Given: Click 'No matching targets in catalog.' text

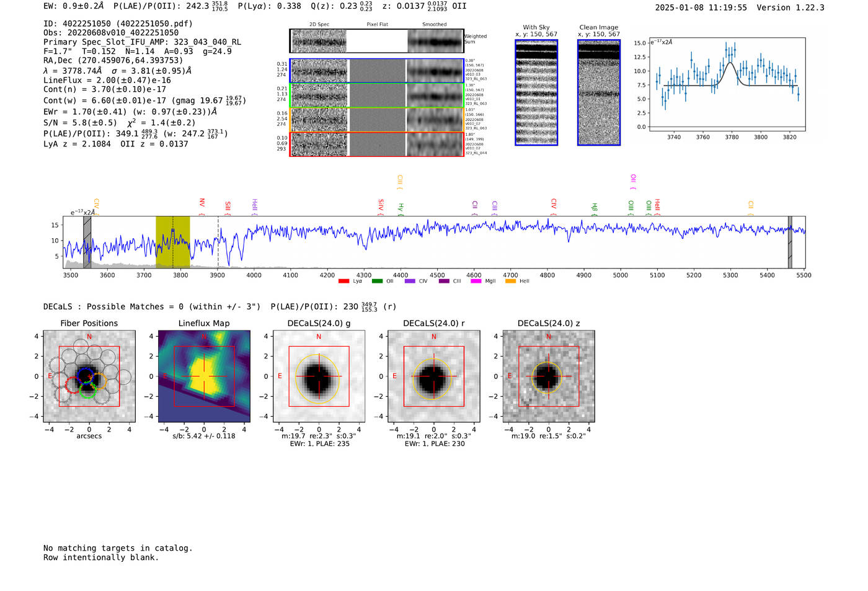Looking at the screenshot, I should pos(118,548).
